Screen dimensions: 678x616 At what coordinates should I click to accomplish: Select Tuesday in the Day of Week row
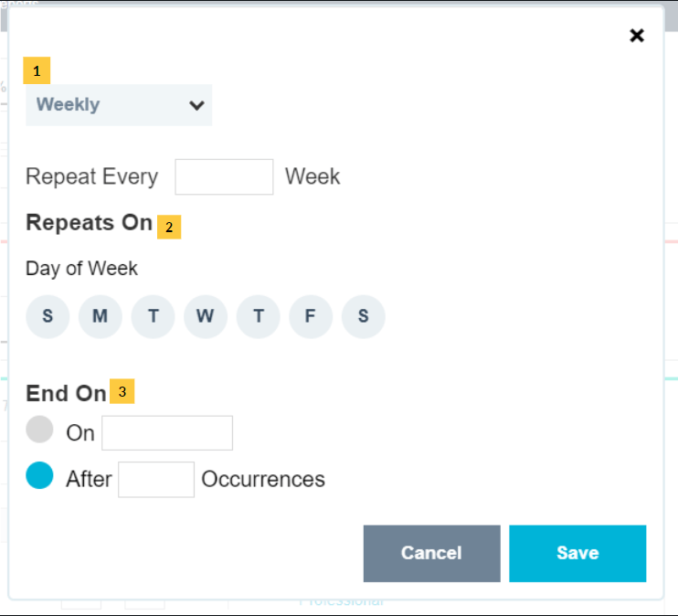153,317
